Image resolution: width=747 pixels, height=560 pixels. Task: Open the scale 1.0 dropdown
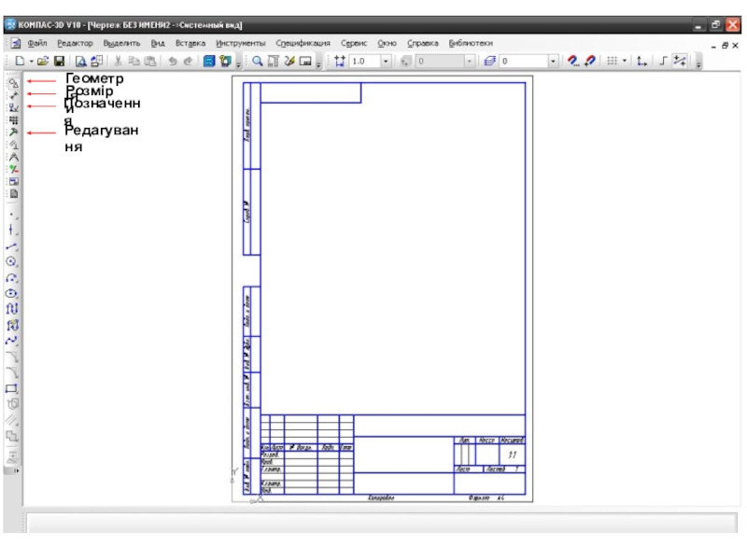click(x=386, y=62)
